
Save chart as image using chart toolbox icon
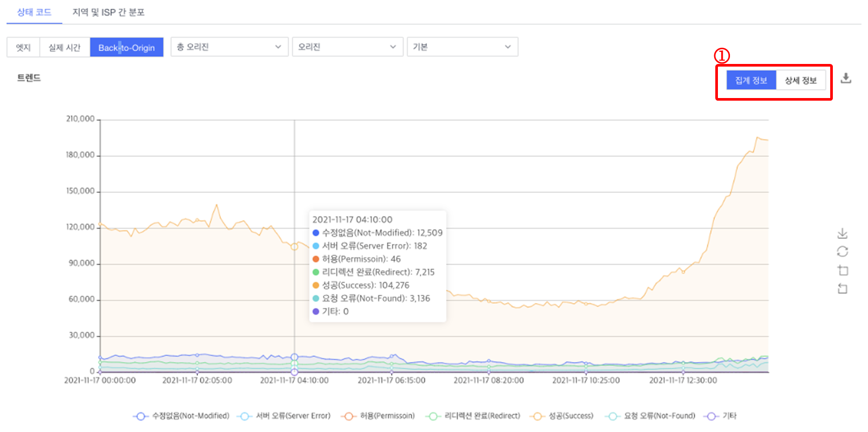pos(842,233)
